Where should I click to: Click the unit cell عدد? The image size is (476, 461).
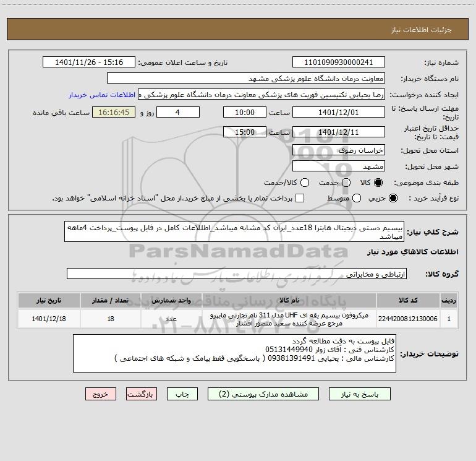point(171,319)
